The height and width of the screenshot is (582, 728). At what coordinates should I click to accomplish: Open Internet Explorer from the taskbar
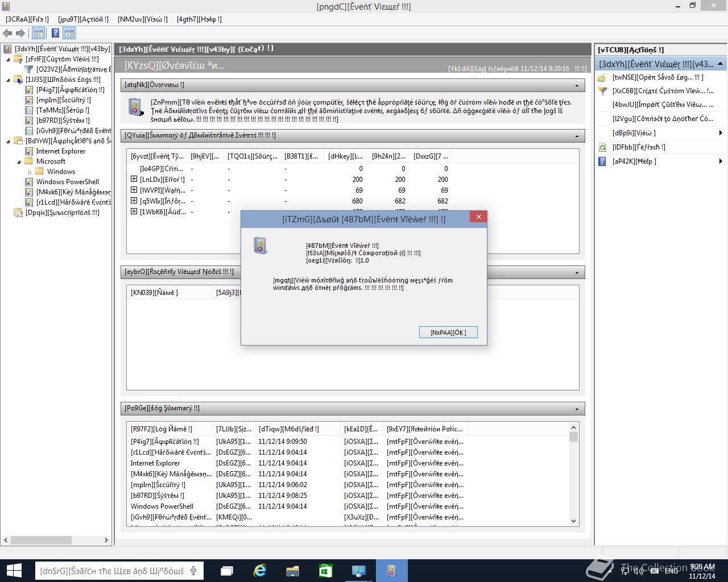pos(260,571)
